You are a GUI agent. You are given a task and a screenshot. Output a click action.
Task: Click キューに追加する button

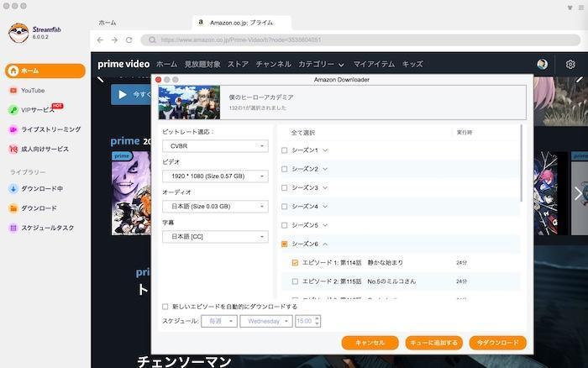coord(434,343)
